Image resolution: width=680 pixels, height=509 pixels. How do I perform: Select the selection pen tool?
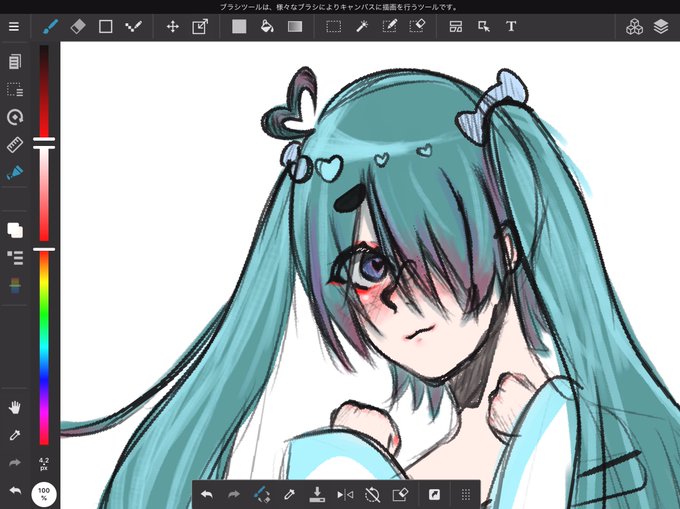click(x=389, y=26)
